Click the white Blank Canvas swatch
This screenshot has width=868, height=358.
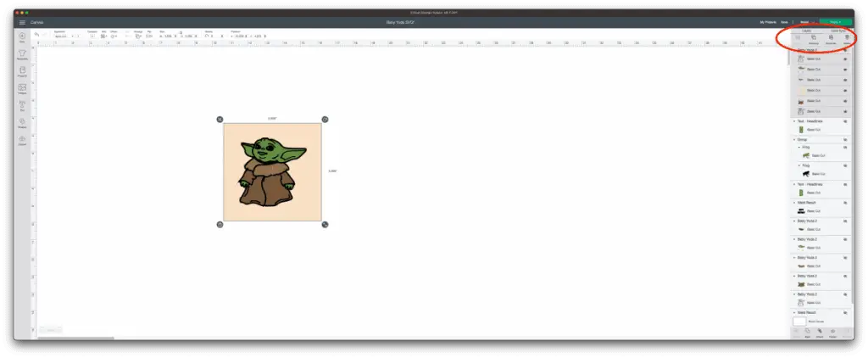799,321
